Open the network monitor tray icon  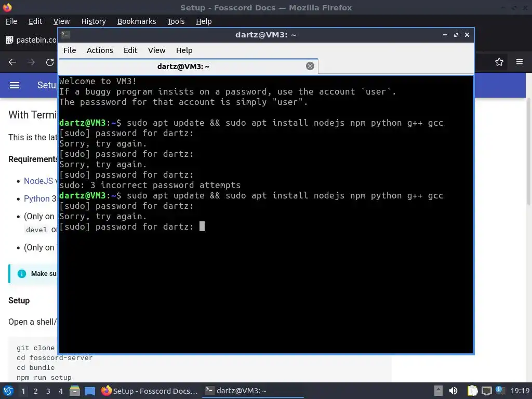click(486, 391)
